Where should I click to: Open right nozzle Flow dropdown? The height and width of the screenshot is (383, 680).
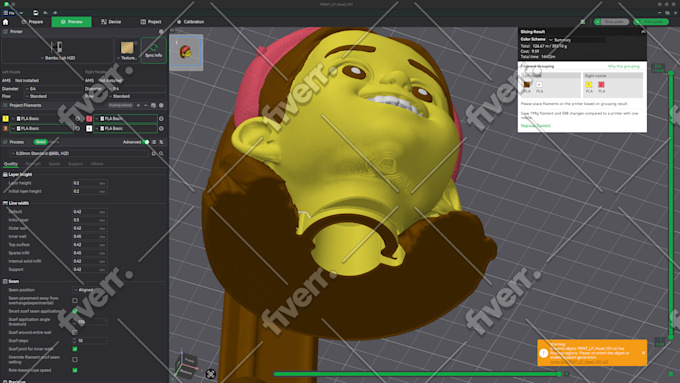pyautogui.click(x=137, y=96)
